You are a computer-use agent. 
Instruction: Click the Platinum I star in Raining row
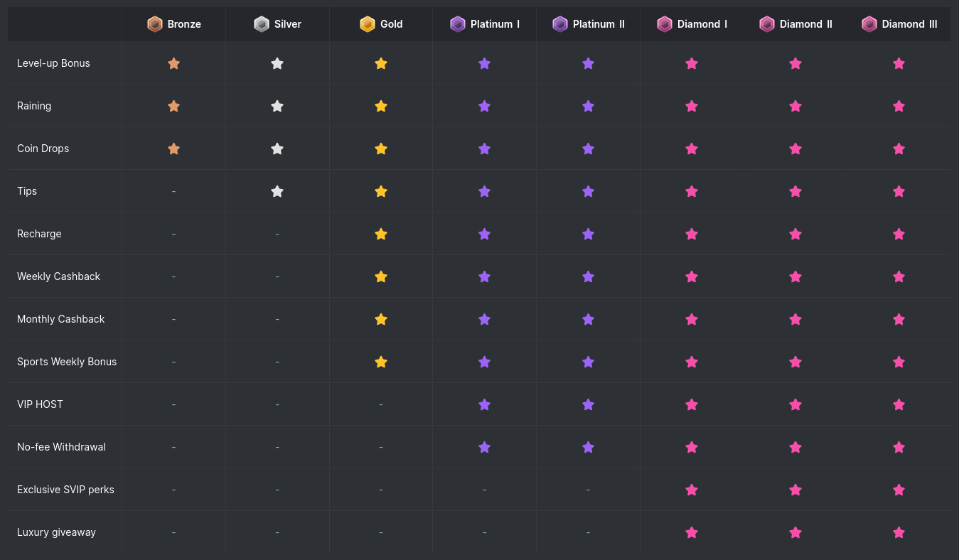pyautogui.click(x=485, y=106)
